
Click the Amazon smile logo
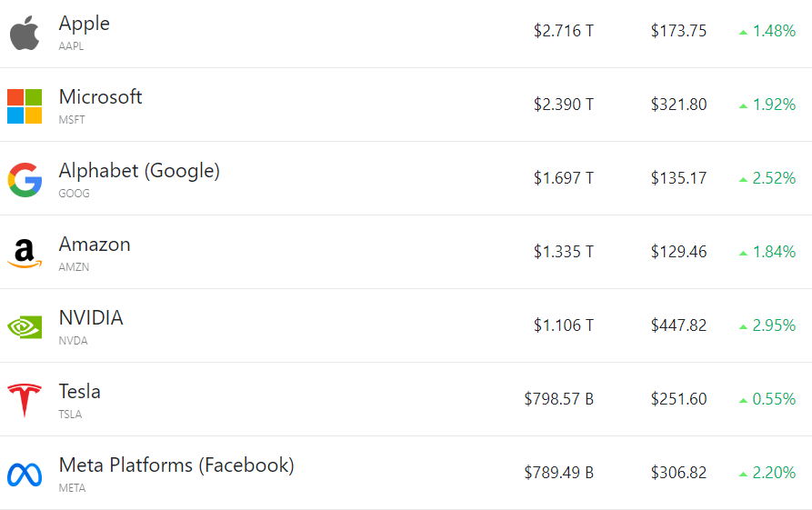[x=25, y=253]
